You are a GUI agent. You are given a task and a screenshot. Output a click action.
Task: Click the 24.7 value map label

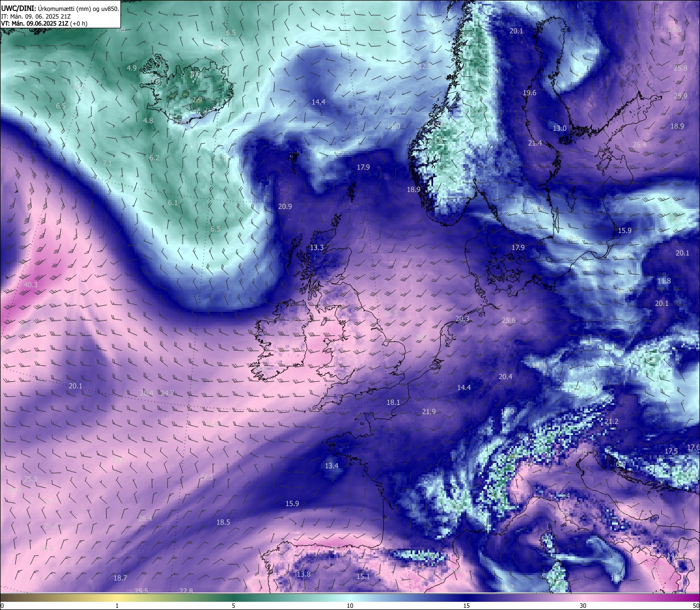tap(167, 393)
